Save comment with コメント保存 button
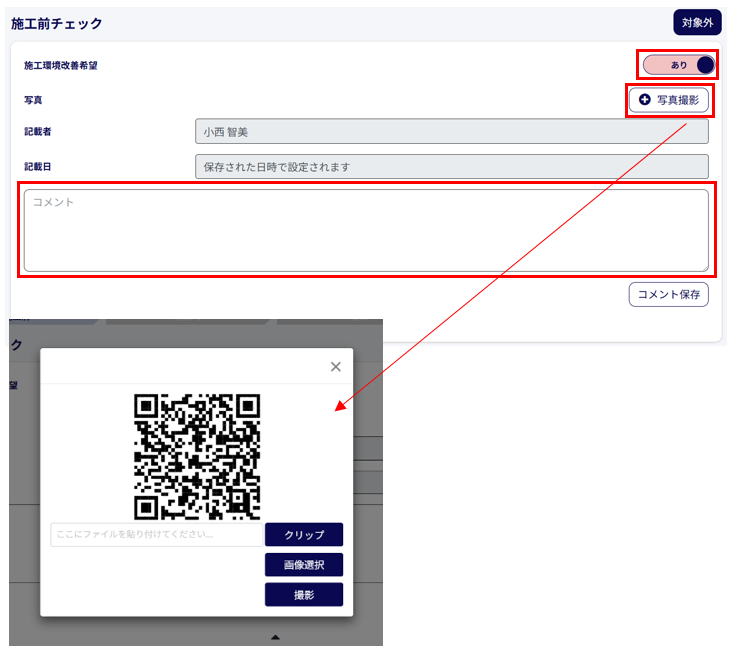 [668, 295]
